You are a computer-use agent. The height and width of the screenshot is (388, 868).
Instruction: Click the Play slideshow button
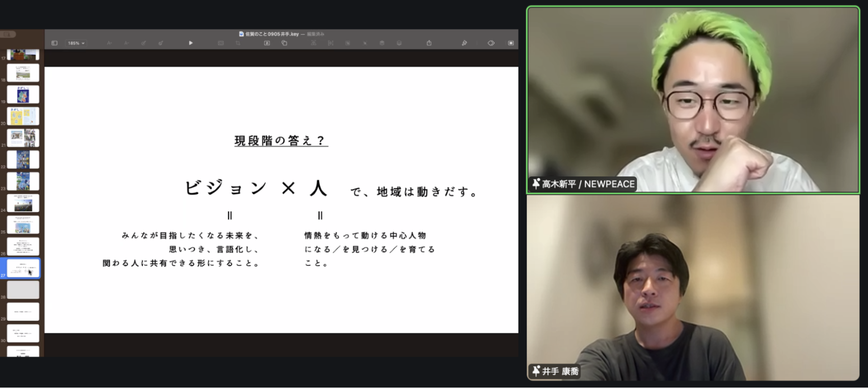pos(191,43)
